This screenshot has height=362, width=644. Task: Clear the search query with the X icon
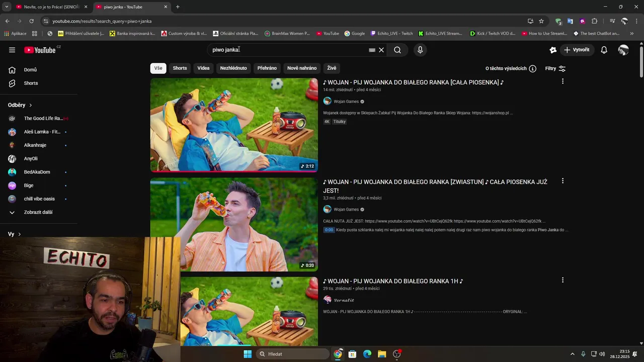tap(381, 50)
